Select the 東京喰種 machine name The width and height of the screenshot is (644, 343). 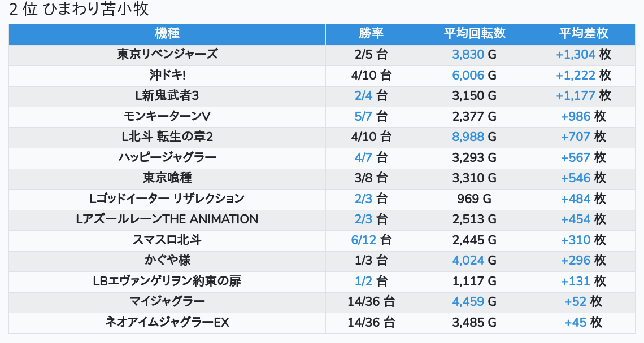167,178
